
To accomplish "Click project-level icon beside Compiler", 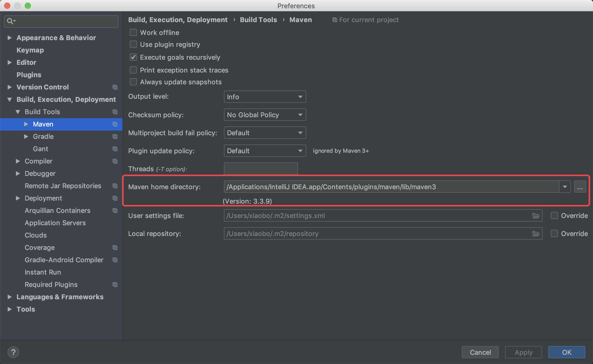I will [115, 161].
